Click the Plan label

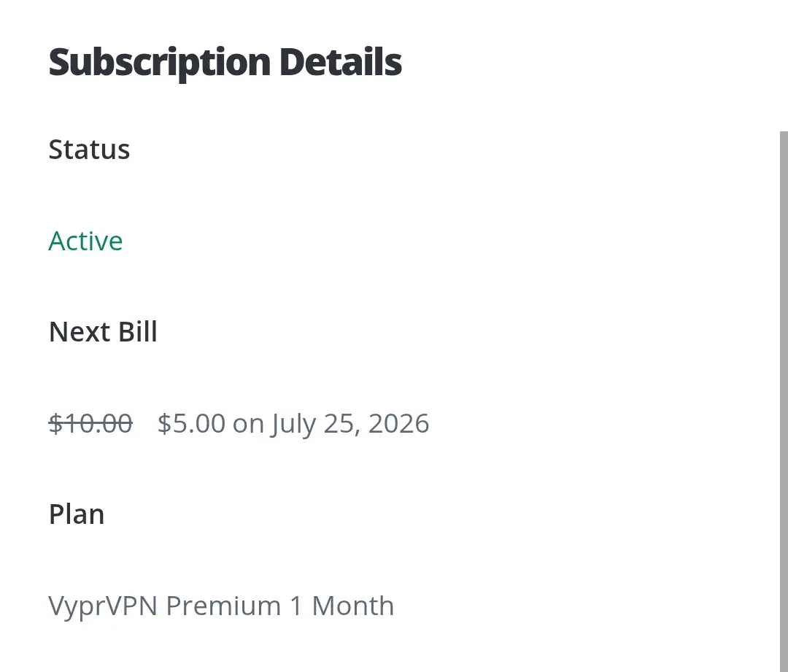tap(77, 514)
